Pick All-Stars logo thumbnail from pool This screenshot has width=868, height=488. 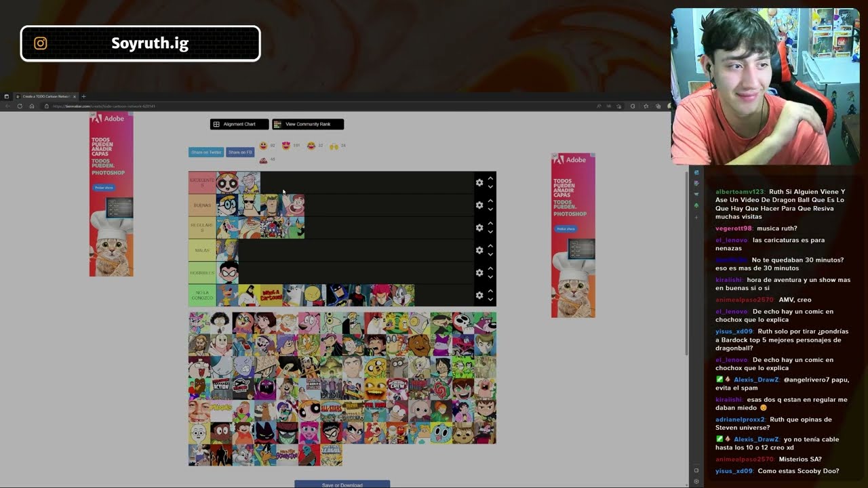[331, 411]
